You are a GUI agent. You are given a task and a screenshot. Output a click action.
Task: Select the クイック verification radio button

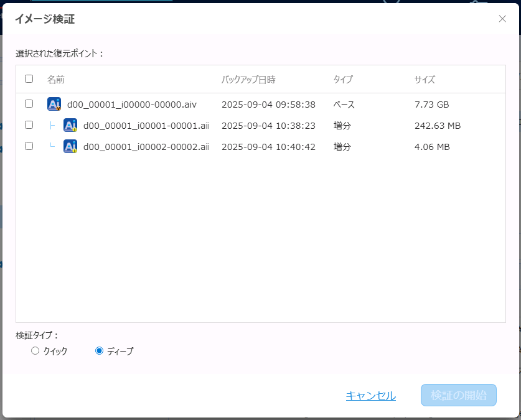point(35,351)
